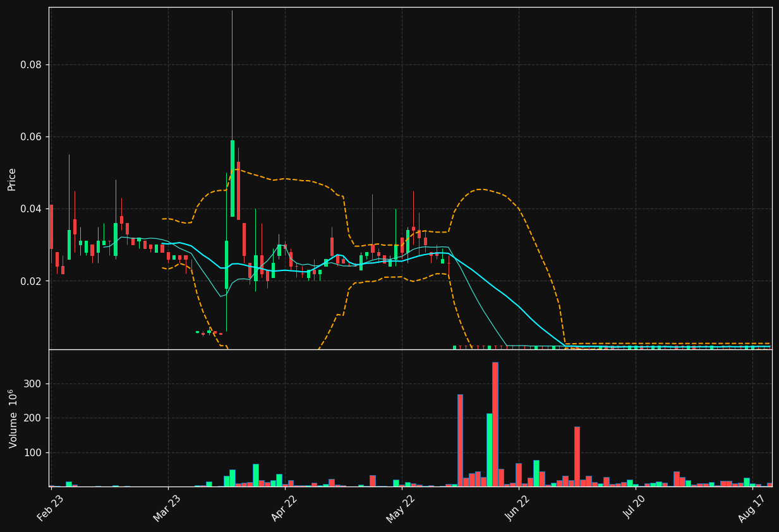The width and height of the screenshot is (779, 532).
Task: Click the tallest red volume bar
Action: 495,424
